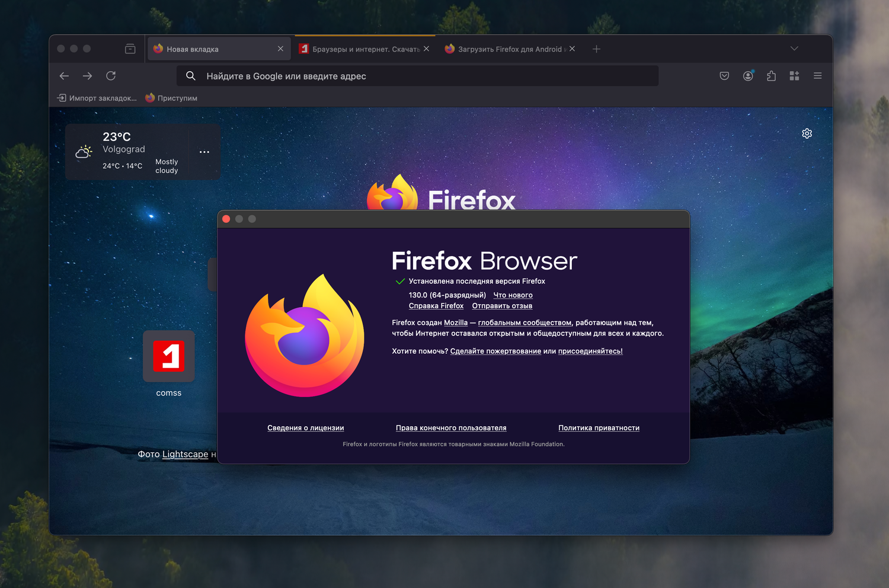The width and height of the screenshot is (889, 588).
Task: Open a new tab with plus button
Action: [x=597, y=49]
